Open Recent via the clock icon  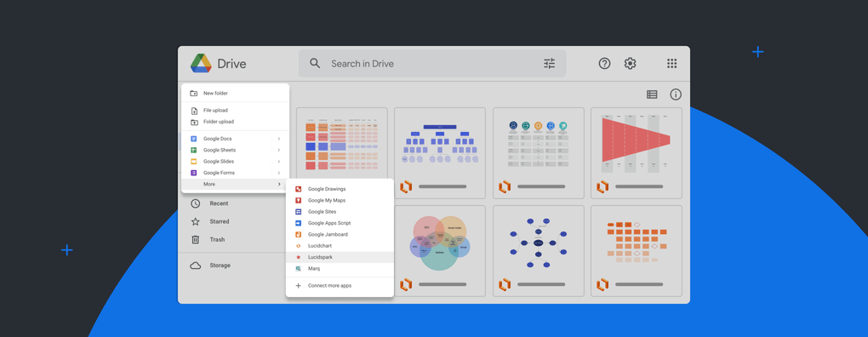[196, 203]
